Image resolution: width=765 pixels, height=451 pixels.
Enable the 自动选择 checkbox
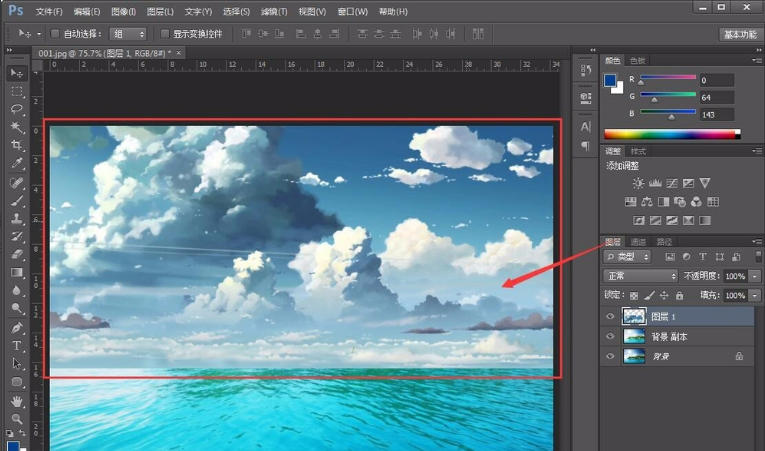tap(55, 34)
